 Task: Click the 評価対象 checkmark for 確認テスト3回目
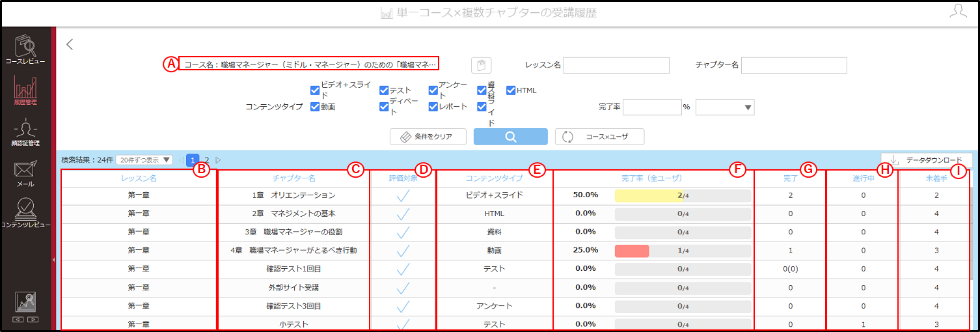(x=403, y=305)
